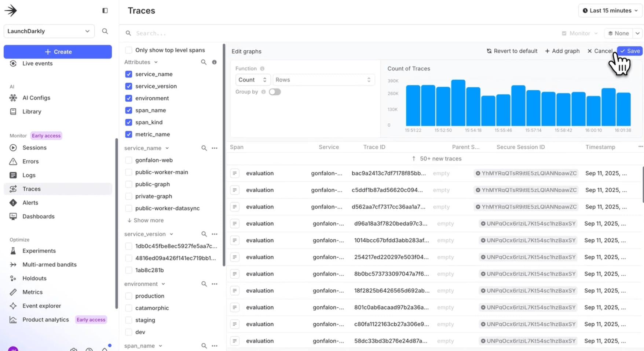This screenshot has height=351, width=644.
Task: Open the Count function dropdown
Action: (252, 80)
